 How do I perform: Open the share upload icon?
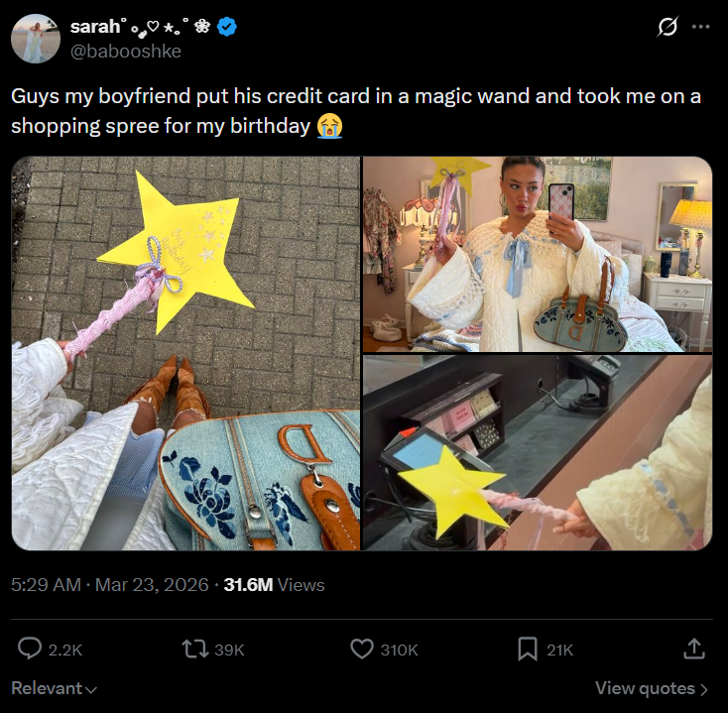[x=694, y=649]
